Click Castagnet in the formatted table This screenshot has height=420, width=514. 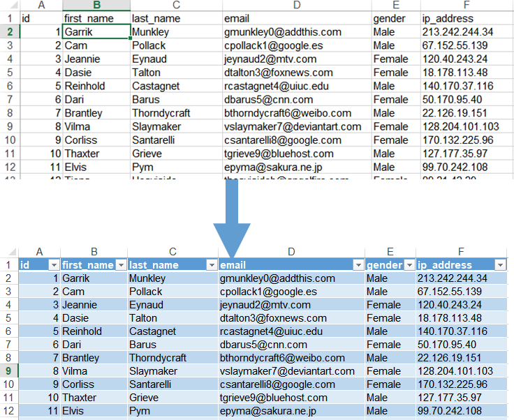click(152, 331)
